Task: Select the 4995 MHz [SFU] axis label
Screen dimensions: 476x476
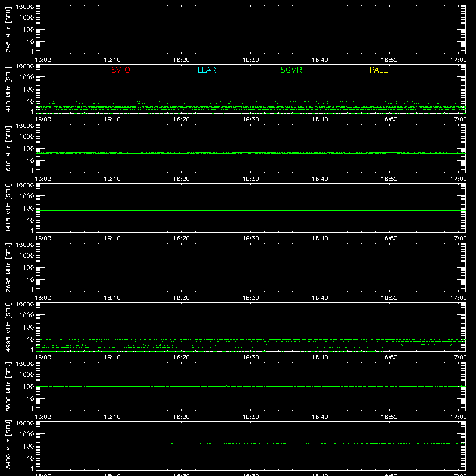Action: 8,327
